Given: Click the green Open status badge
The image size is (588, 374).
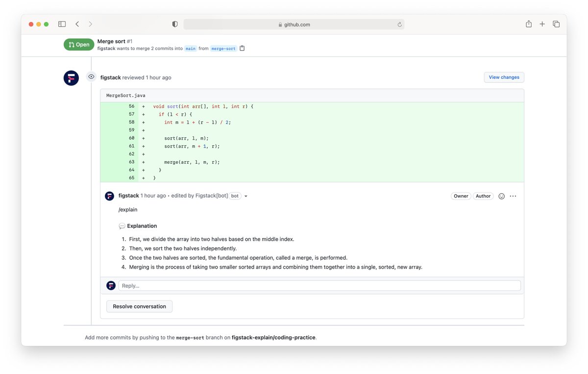Looking at the screenshot, I should (x=79, y=45).
